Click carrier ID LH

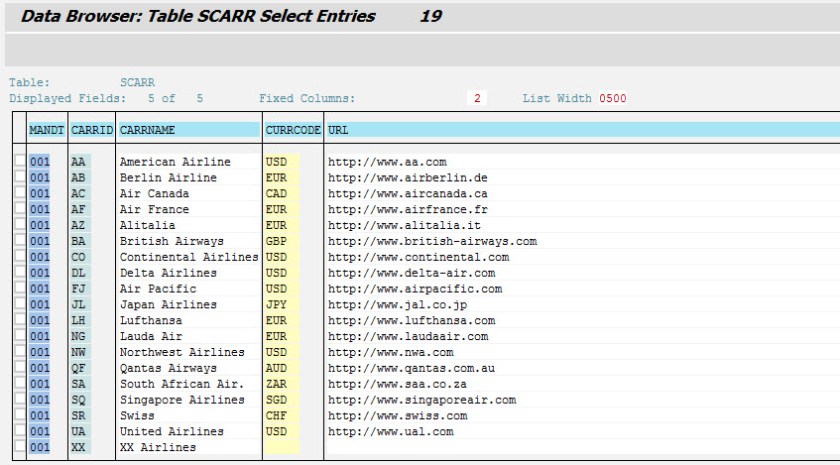[80, 320]
